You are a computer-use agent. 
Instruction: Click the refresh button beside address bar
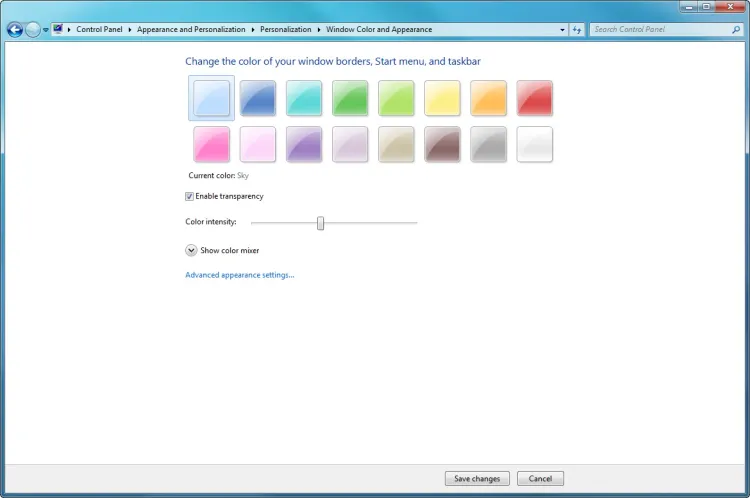click(x=577, y=30)
